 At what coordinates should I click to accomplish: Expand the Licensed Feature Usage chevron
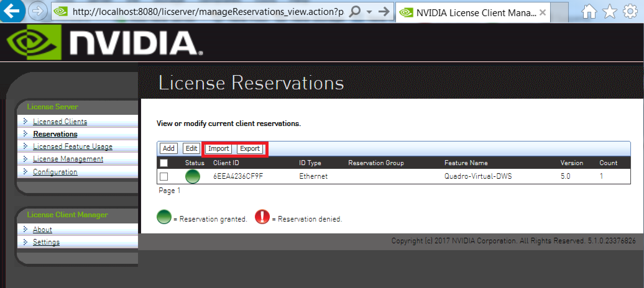click(25, 146)
